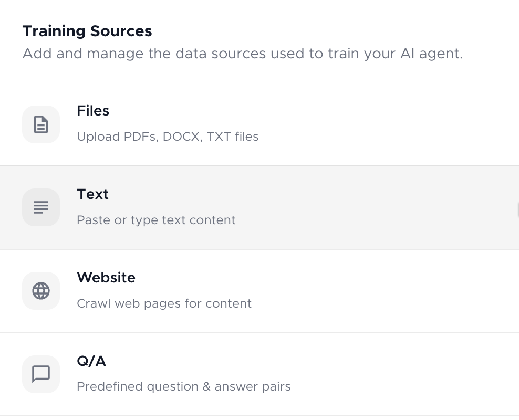The height and width of the screenshot is (420, 519).
Task: Click the Website globe icon
Action: click(41, 291)
